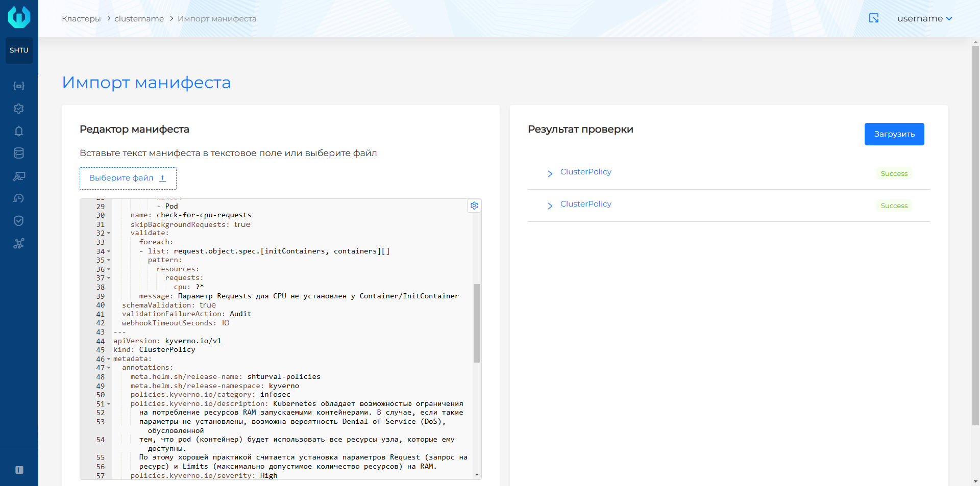Open the database storage icon in sidebar

(x=19, y=153)
